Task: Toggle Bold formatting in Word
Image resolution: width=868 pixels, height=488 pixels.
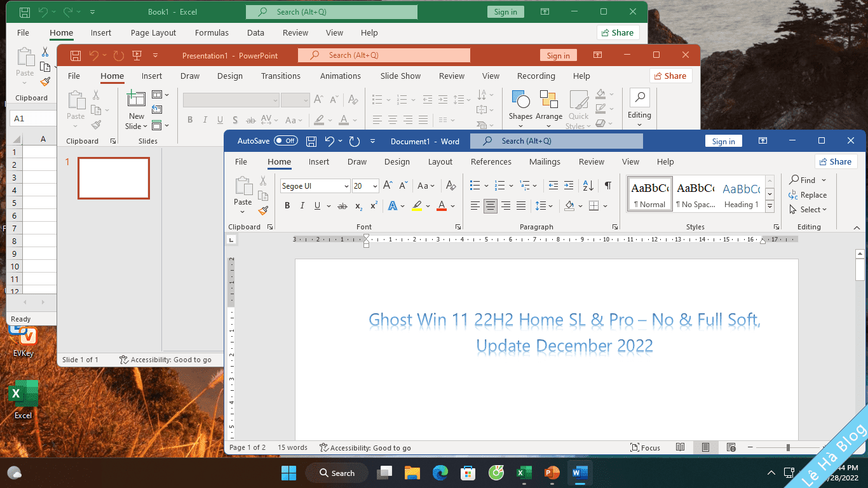Action: (287, 206)
